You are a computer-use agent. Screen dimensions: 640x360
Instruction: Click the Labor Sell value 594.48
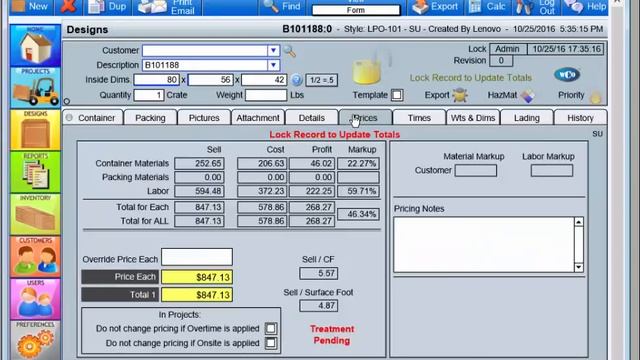[x=199, y=191]
